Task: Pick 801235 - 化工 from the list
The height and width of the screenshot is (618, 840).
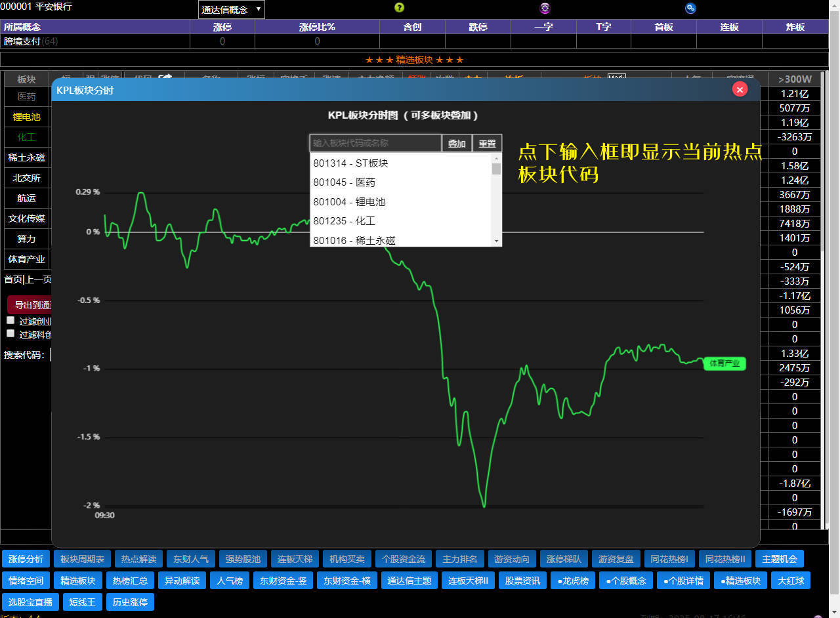Action: click(x=345, y=221)
